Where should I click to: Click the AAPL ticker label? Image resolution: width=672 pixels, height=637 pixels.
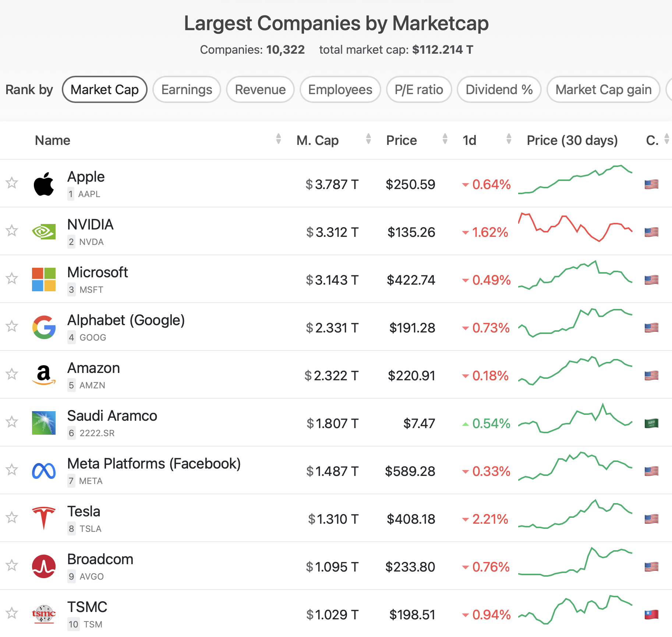[89, 194]
